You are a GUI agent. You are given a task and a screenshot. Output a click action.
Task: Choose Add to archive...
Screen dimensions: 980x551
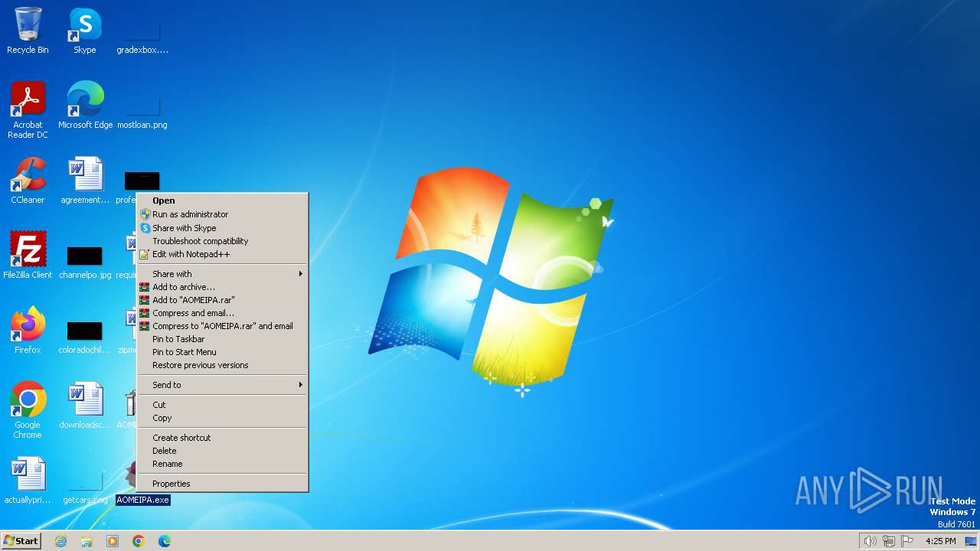point(222,287)
